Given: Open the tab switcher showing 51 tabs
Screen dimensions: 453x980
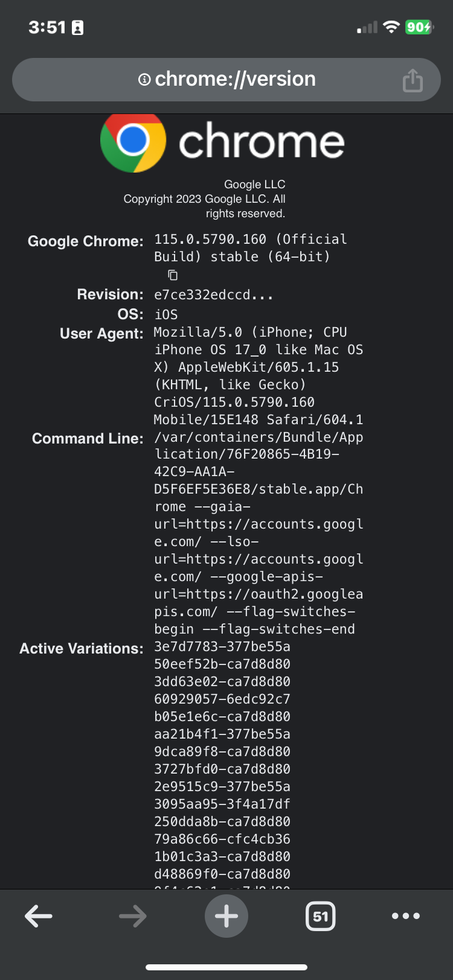Looking at the screenshot, I should tap(320, 915).
